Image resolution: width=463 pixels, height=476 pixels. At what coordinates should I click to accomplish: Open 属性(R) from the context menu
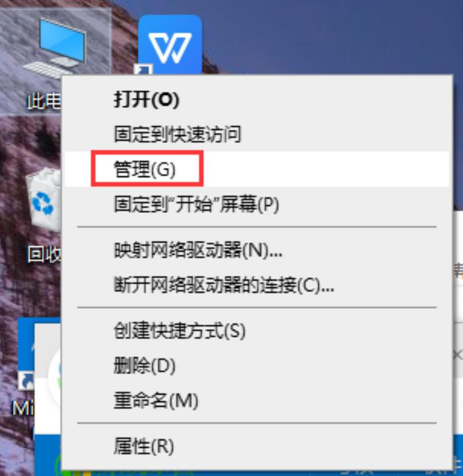point(144,447)
